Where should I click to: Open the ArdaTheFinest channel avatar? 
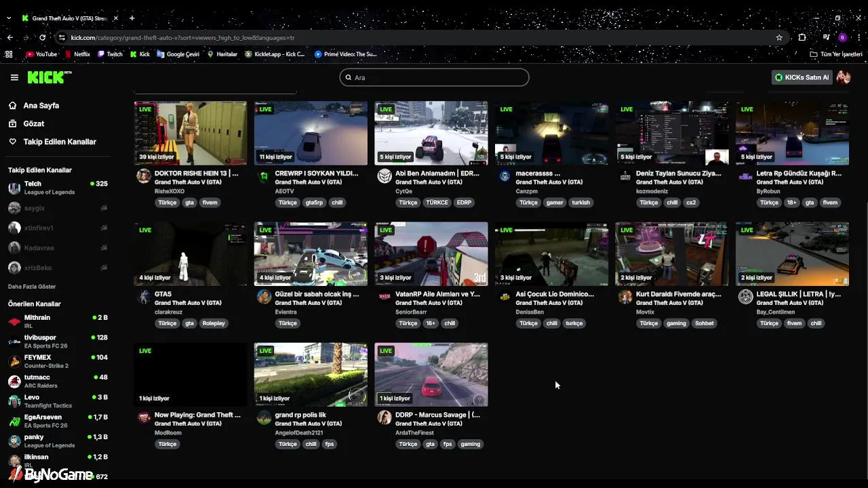(x=384, y=418)
